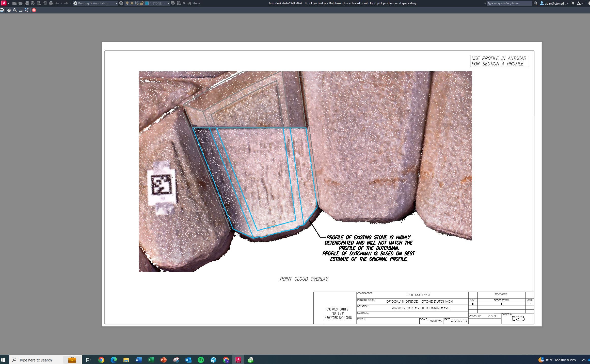590x364 pixels.
Task: Open the undo history dropdown arrow
Action: [x=61, y=3]
